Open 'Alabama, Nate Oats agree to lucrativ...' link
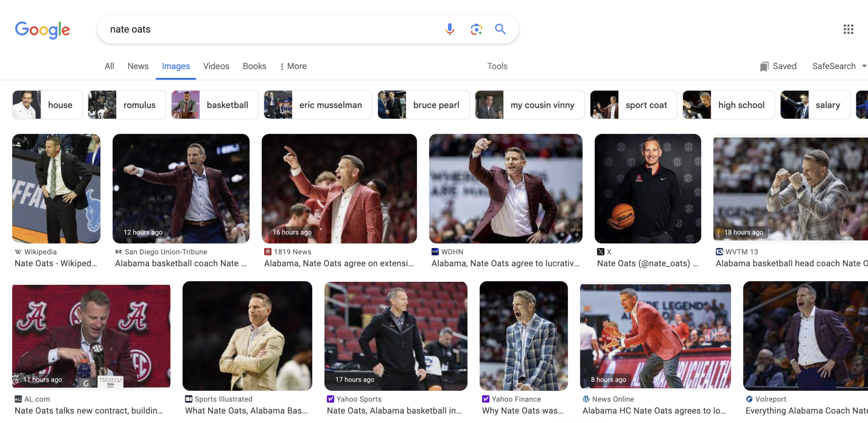Screen dimensions: 868x423 pyautogui.click(x=506, y=264)
